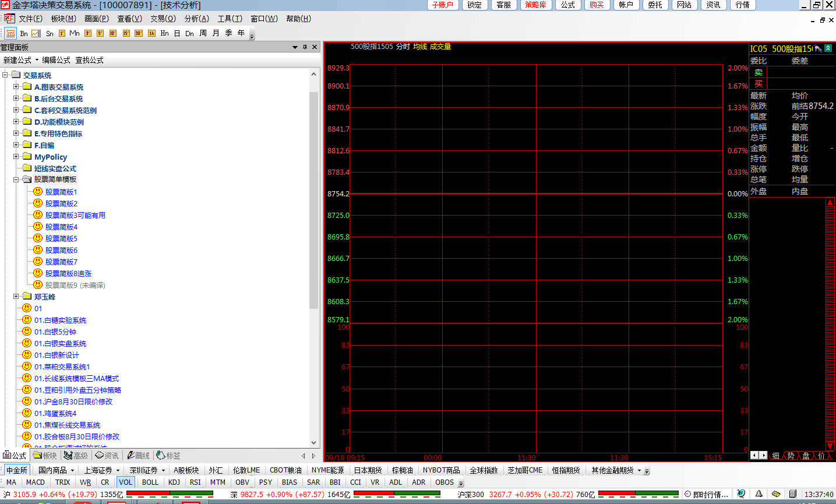Switch to 10-minute period icon
Viewport: 836px width, 504px height.
coord(113,33)
